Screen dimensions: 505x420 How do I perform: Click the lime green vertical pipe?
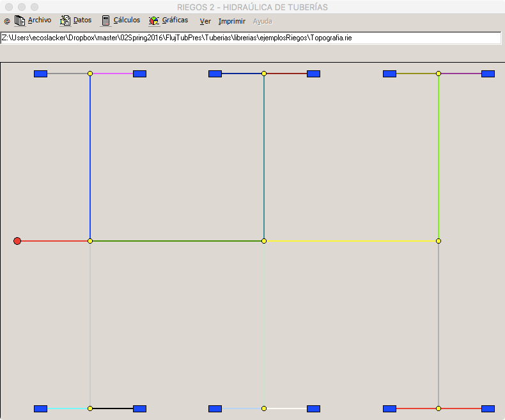click(x=439, y=157)
